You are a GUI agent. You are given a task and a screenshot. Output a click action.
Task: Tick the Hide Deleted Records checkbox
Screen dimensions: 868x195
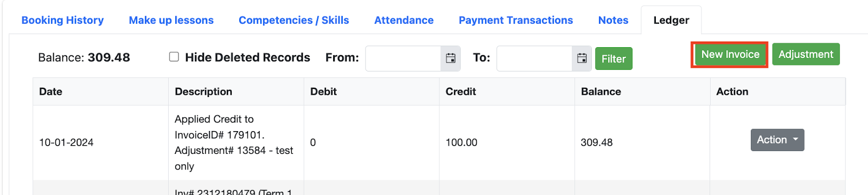[174, 57]
